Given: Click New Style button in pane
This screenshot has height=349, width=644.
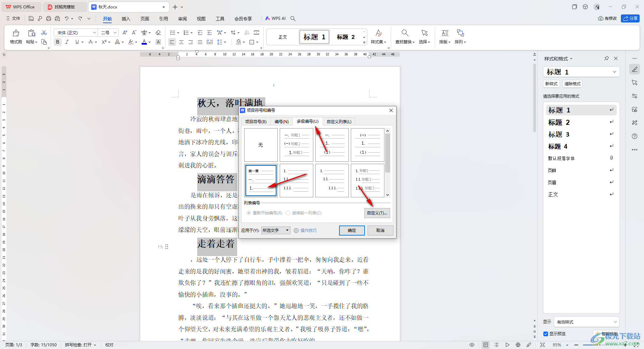Looking at the screenshot, I should tap(551, 84).
